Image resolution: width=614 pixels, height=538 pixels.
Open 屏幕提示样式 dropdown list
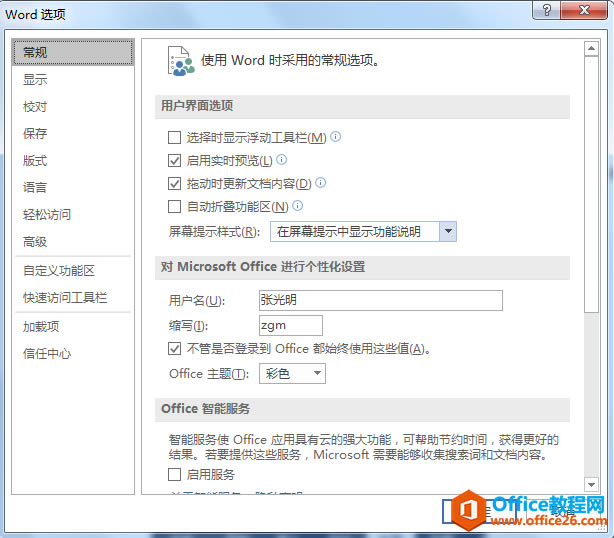(363, 232)
